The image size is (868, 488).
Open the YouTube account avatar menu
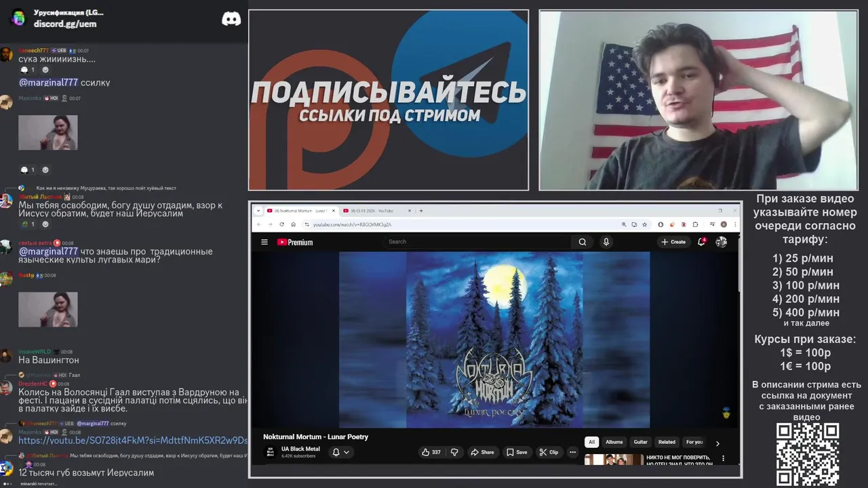[722, 242]
